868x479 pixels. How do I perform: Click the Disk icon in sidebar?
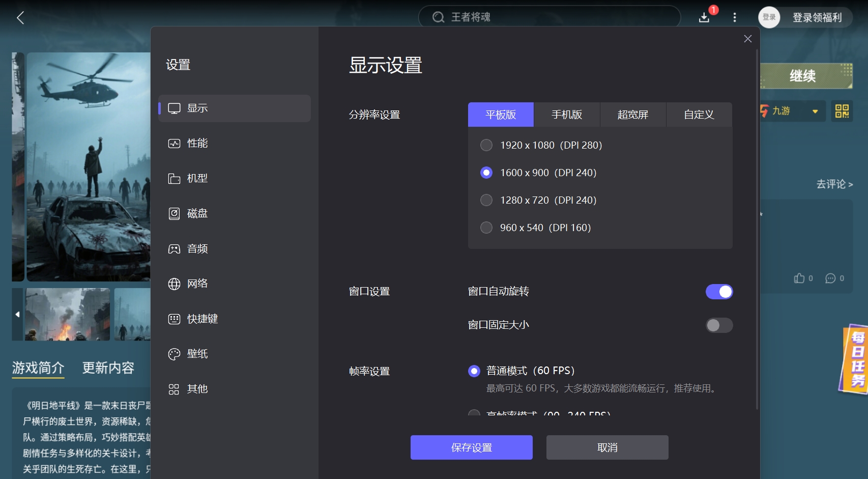click(x=175, y=214)
